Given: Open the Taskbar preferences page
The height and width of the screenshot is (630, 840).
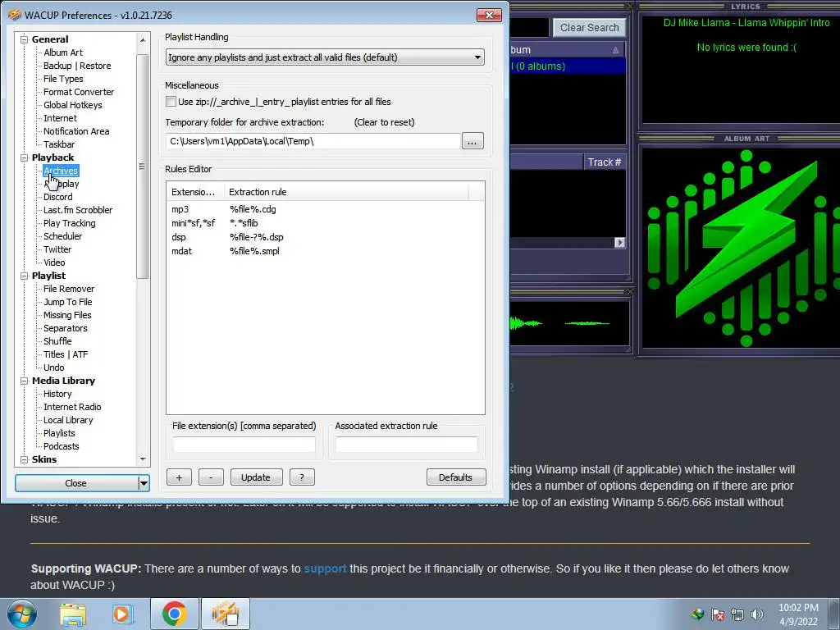Looking at the screenshot, I should (x=59, y=144).
